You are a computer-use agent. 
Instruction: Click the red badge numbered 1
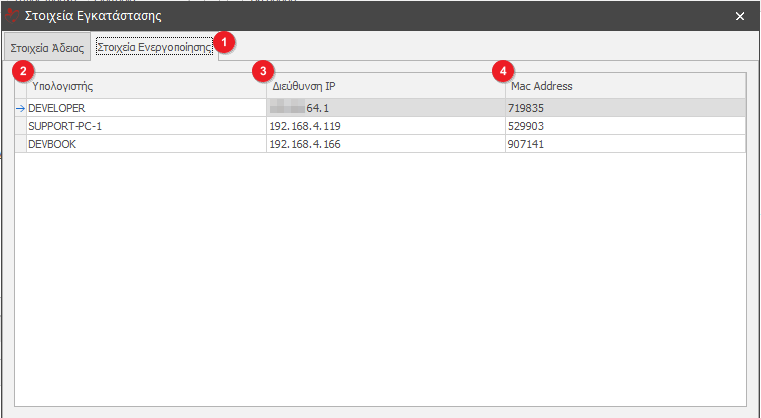coord(227,43)
